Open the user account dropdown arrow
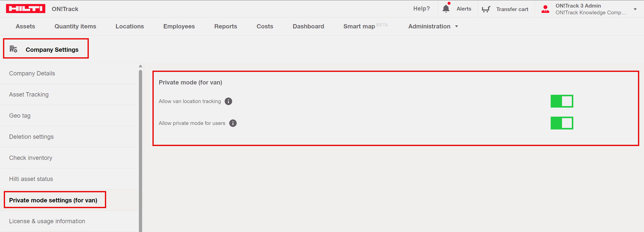644x232 pixels. tap(635, 9)
